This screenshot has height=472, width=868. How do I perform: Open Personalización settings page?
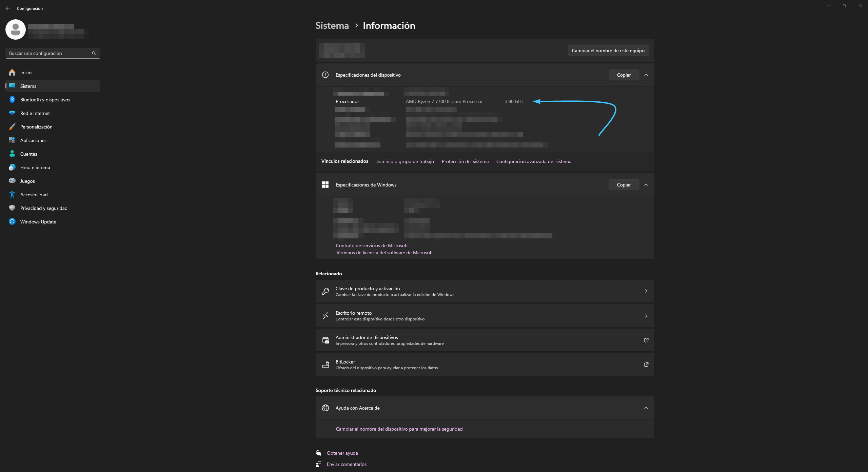[x=53, y=127]
